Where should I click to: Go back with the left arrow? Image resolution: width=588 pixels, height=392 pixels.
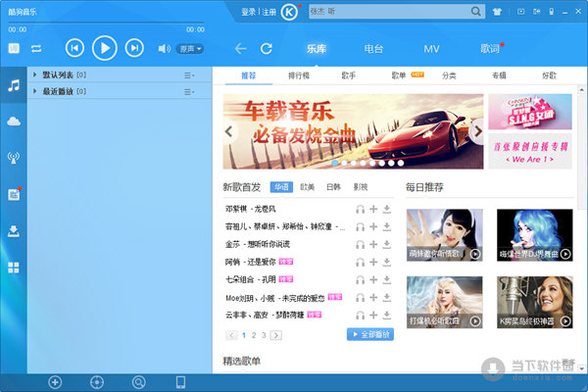pos(240,49)
